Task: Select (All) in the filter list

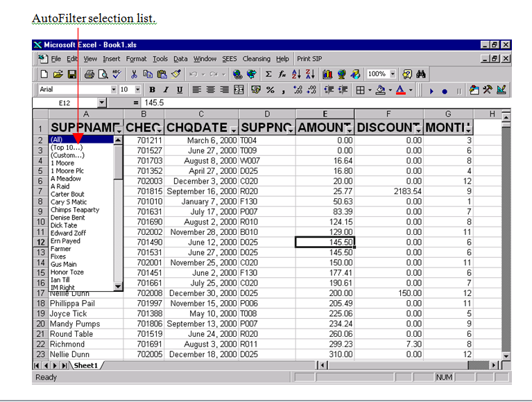Action: coord(81,139)
